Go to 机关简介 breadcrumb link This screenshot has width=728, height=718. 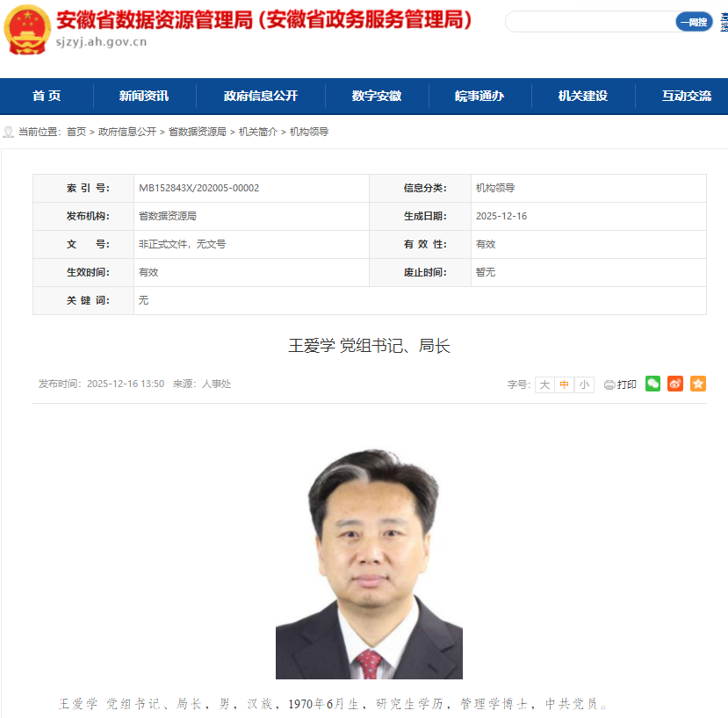pos(258,132)
